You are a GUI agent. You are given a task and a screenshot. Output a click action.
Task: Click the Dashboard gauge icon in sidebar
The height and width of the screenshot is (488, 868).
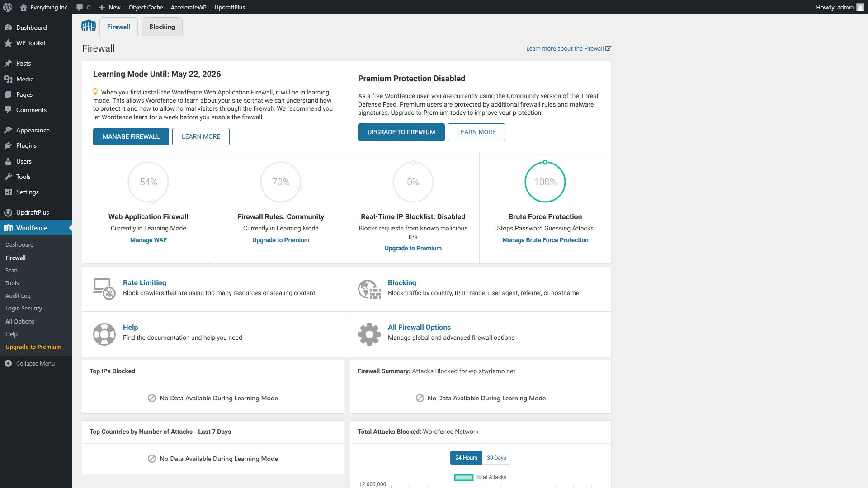(8, 28)
